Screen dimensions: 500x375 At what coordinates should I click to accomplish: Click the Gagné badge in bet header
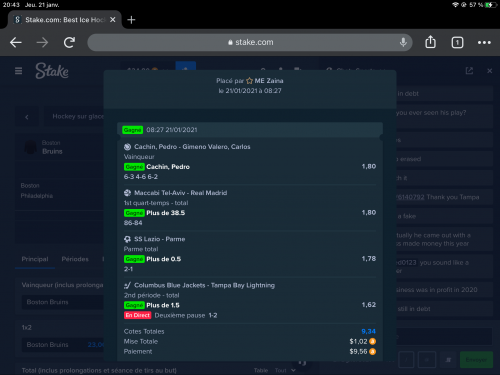(132, 130)
